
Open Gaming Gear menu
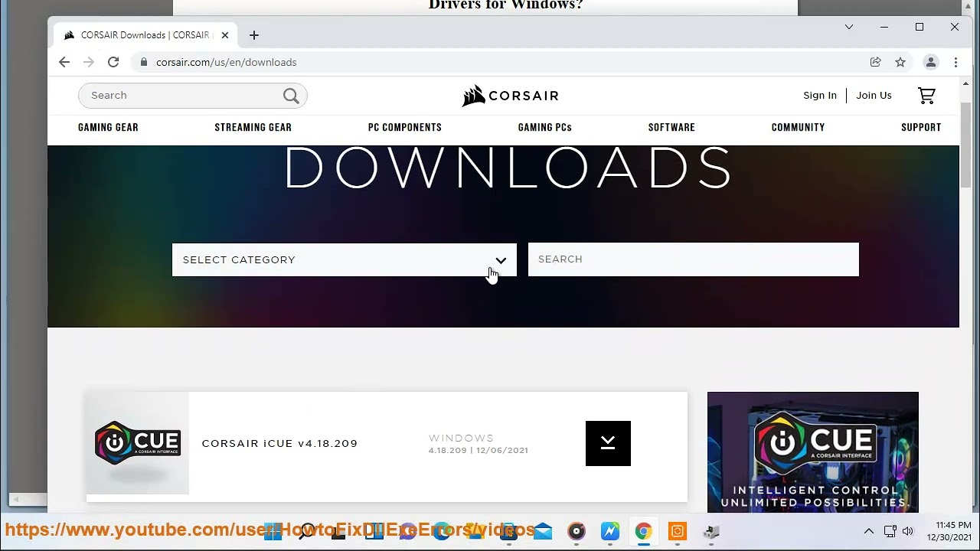[108, 127]
